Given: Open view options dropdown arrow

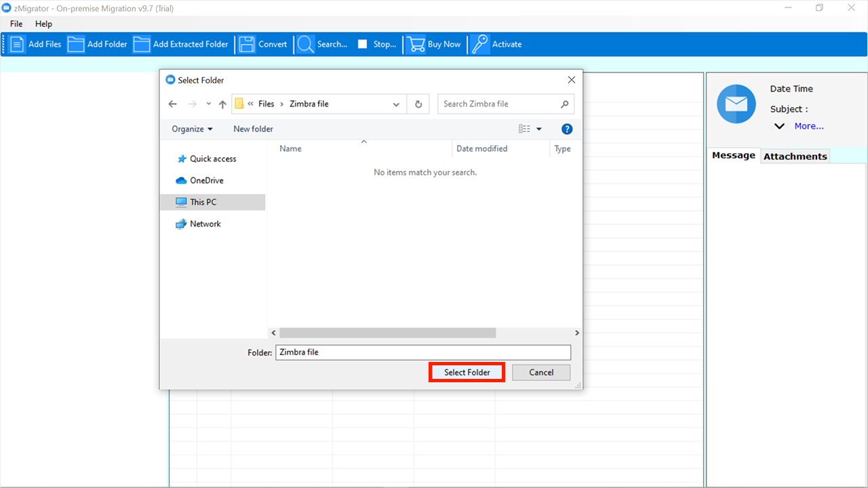Looking at the screenshot, I should point(539,129).
